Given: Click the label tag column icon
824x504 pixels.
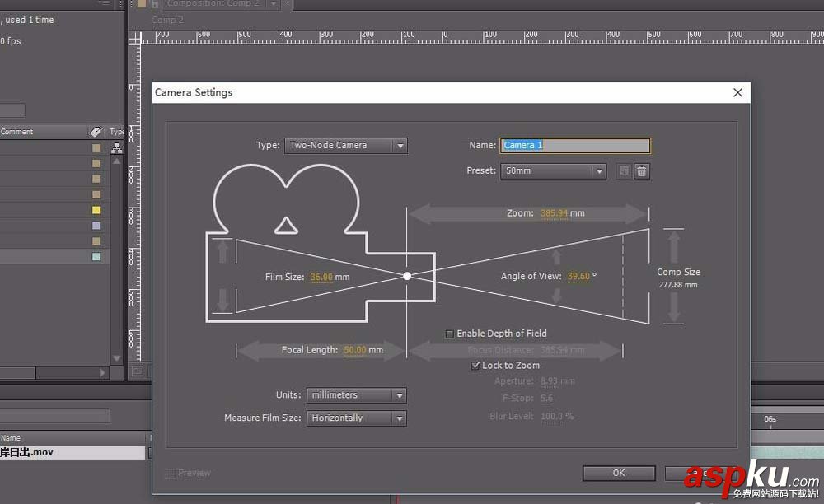Looking at the screenshot, I should tap(96, 132).
